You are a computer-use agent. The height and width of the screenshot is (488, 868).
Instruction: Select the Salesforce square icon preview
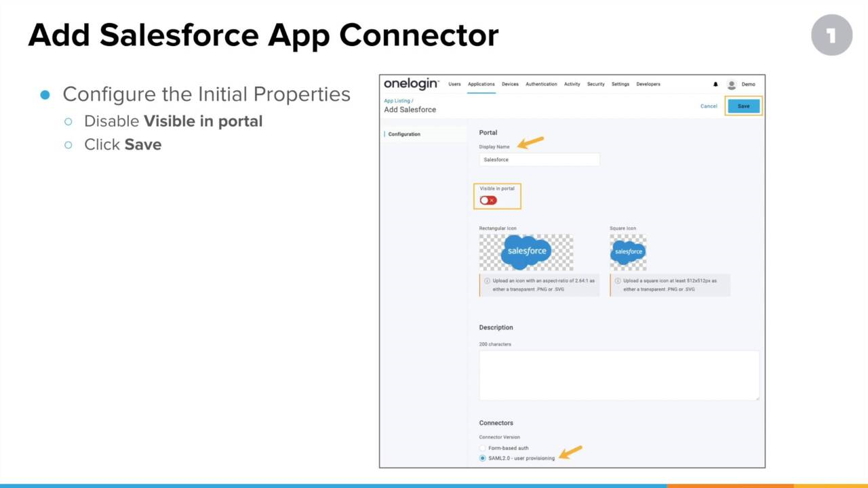pos(627,251)
